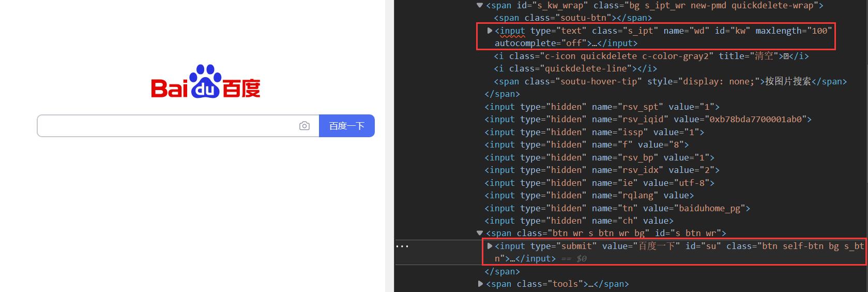Click the three-dot icon beside the selected node
This screenshot has height=292, width=868.
[x=402, y=246]
